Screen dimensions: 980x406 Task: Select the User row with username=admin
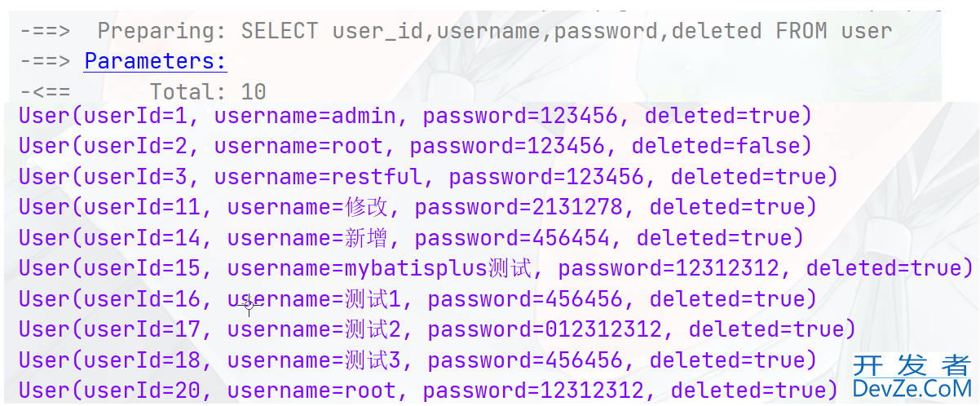click(416, 116)
